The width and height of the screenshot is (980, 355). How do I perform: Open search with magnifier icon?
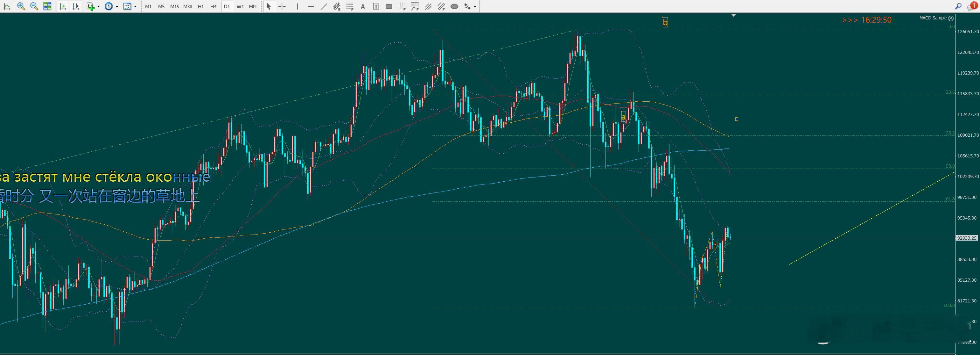[958, 6]
